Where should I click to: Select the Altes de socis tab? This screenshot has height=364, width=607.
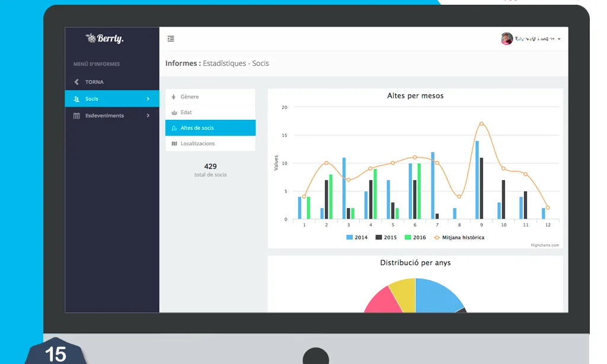point(210,128)
